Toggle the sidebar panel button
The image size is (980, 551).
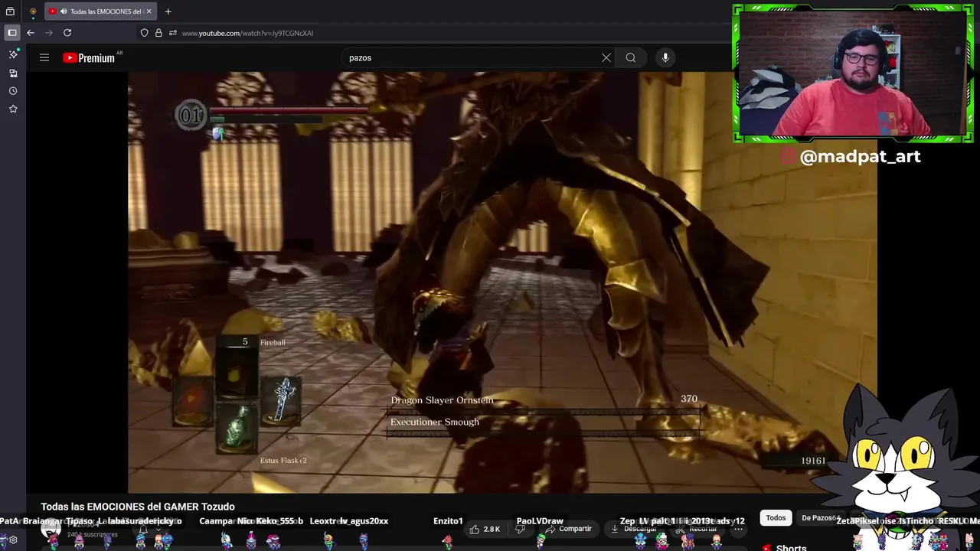[x=12, y=33]
